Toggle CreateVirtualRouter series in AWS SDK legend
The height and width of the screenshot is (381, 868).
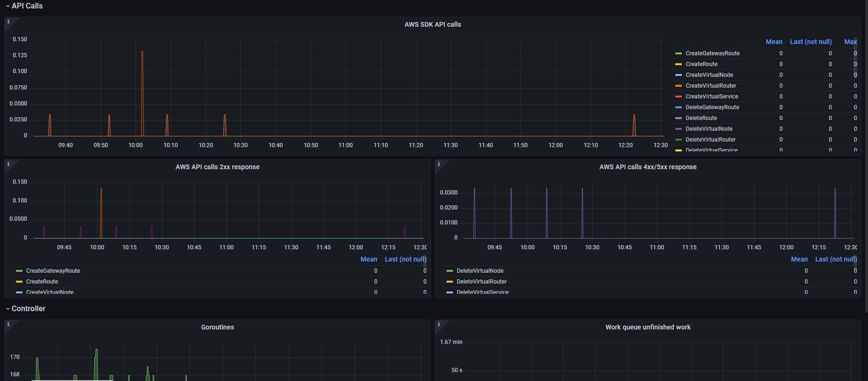[x=710, y=86]
